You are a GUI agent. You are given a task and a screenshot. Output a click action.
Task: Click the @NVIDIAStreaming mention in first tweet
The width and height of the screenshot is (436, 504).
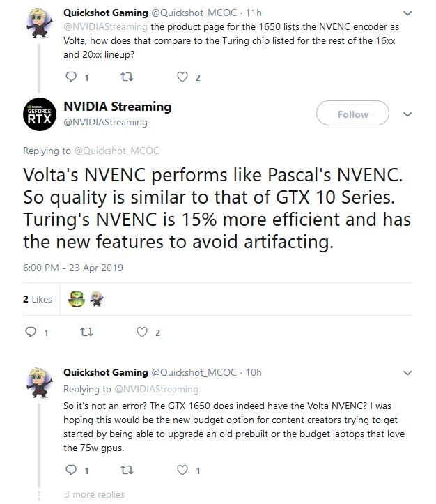pos(105,26)
